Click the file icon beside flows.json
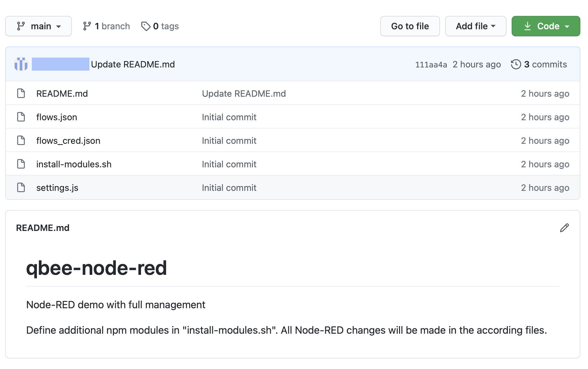Screen dimensions: 588x369 pos(21,117)
